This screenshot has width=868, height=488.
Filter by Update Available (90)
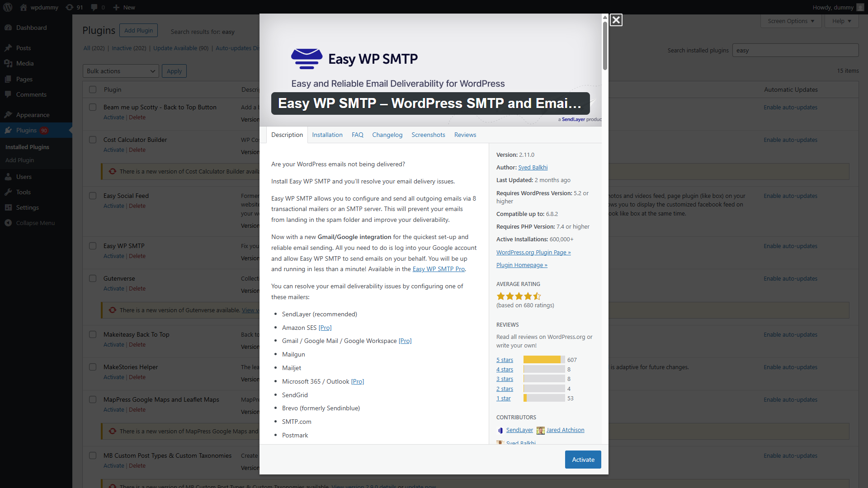point(181,48)
